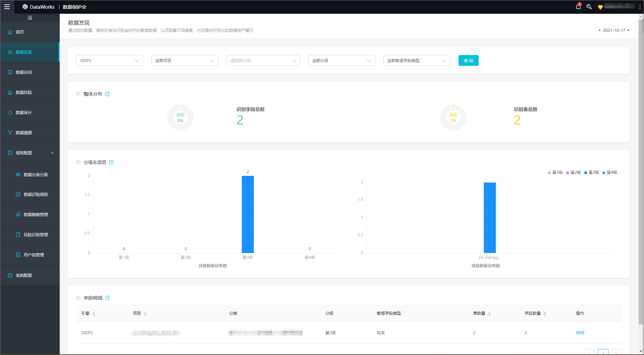Open help tooltip next to 整体分布
The height and width of the screenshot is (355, 644).
point(107,94)
